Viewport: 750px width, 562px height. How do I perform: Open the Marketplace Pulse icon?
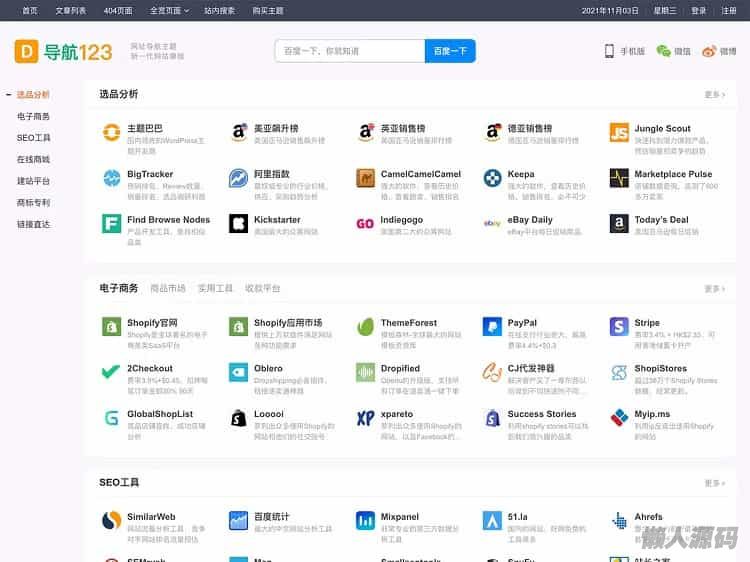tap(619, 178)
